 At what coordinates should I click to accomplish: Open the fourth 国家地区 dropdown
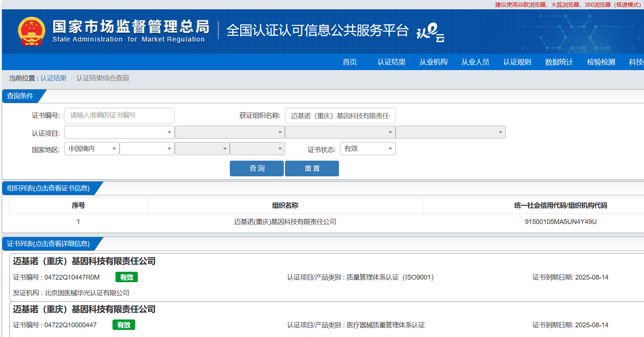257,149
